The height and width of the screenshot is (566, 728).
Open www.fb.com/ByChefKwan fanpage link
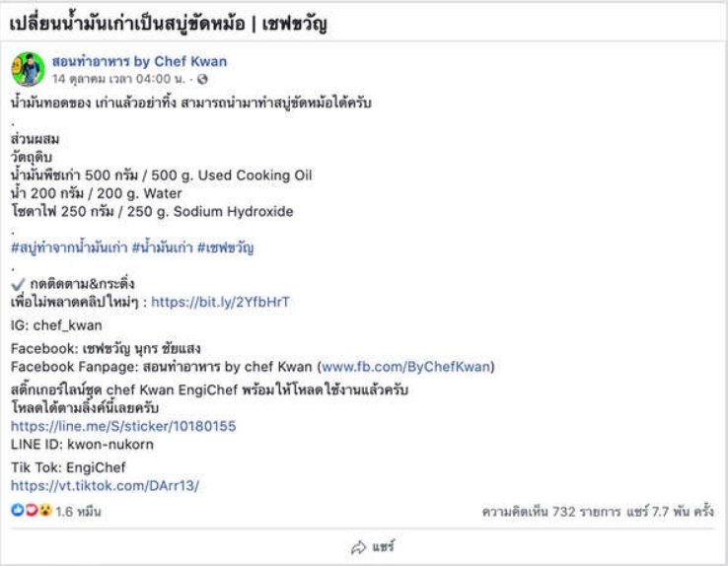pyautogui.click(x=406, y=367)
